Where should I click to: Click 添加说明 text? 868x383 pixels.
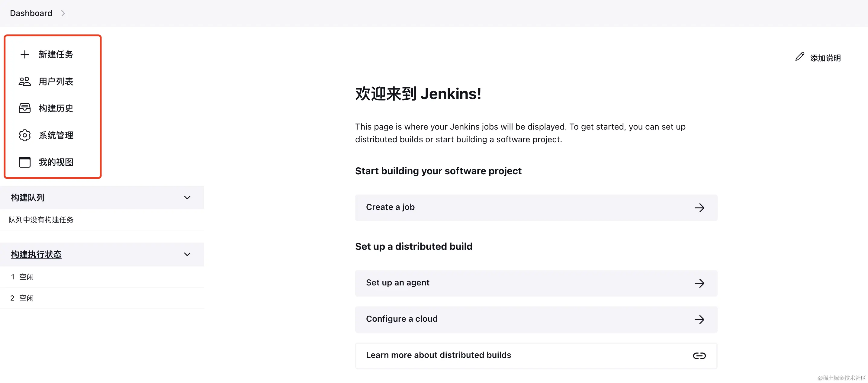coord(825,58)
